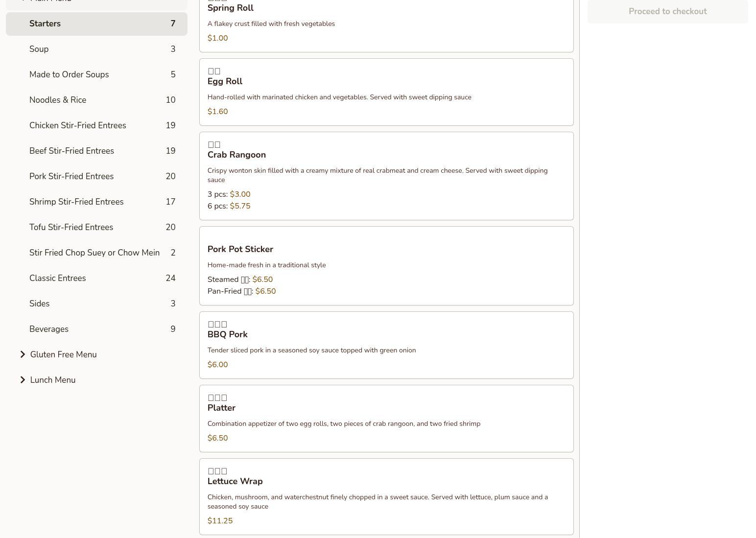Open the Sides category

point(96,304)
